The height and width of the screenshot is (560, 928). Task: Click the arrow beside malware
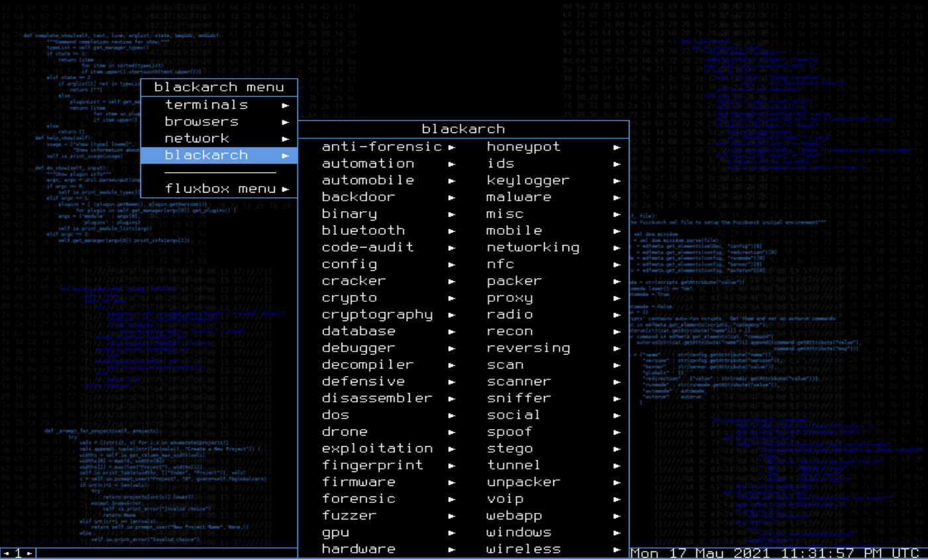click(x=617, y=198)
